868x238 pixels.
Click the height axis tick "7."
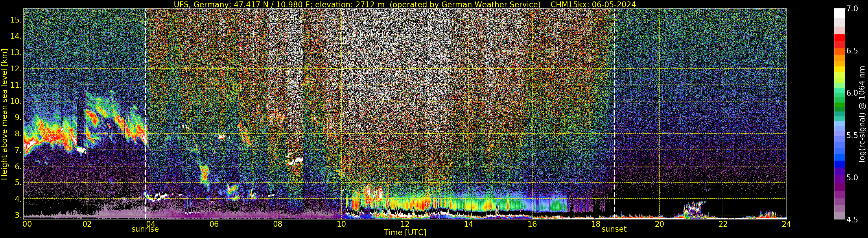(x=18, y=150)
